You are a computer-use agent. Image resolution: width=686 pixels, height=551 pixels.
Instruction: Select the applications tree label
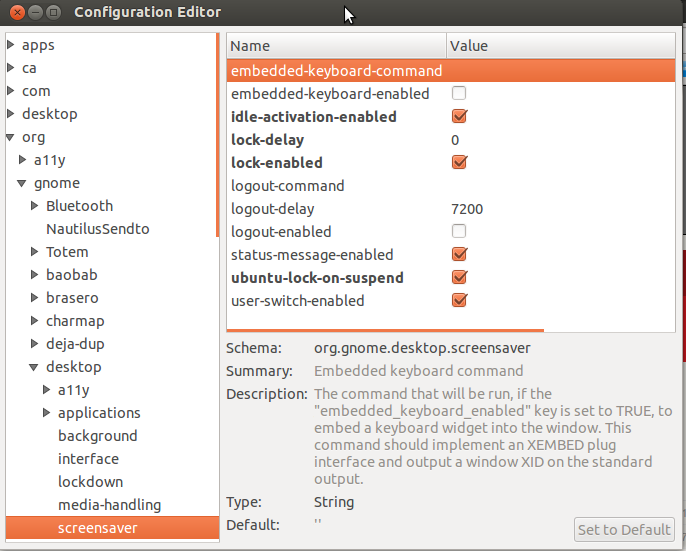pyautogui.click(x=99, y=413)
